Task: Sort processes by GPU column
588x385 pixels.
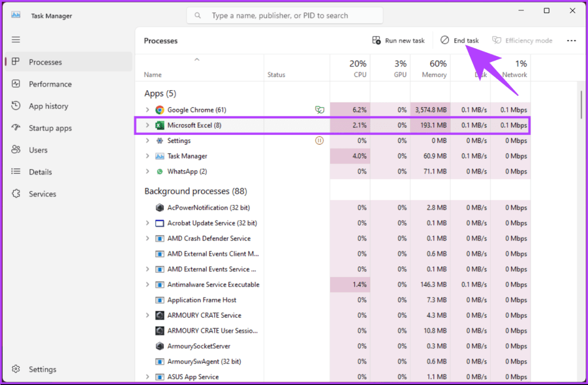Action: [390, 68]
